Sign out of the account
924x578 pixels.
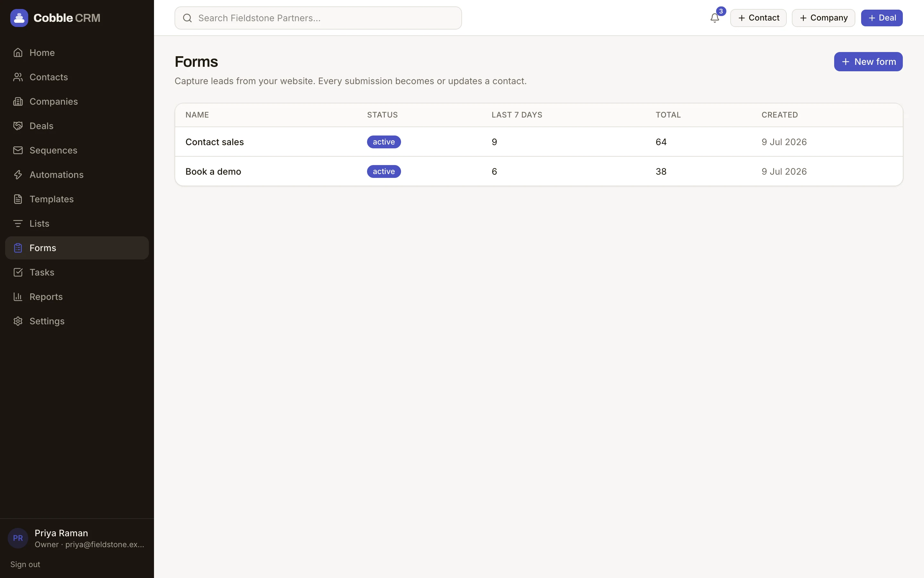click(25, 564)
